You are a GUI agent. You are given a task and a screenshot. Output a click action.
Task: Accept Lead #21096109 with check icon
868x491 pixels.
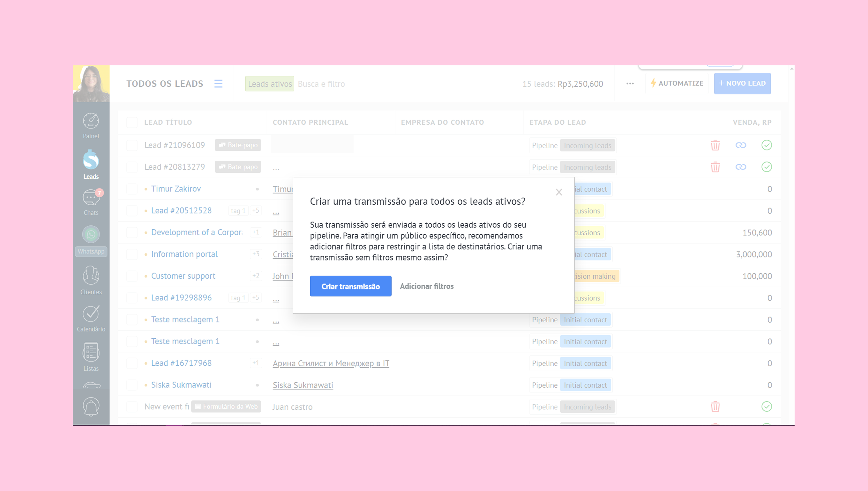pyautogui.click(x=767, y=145)
